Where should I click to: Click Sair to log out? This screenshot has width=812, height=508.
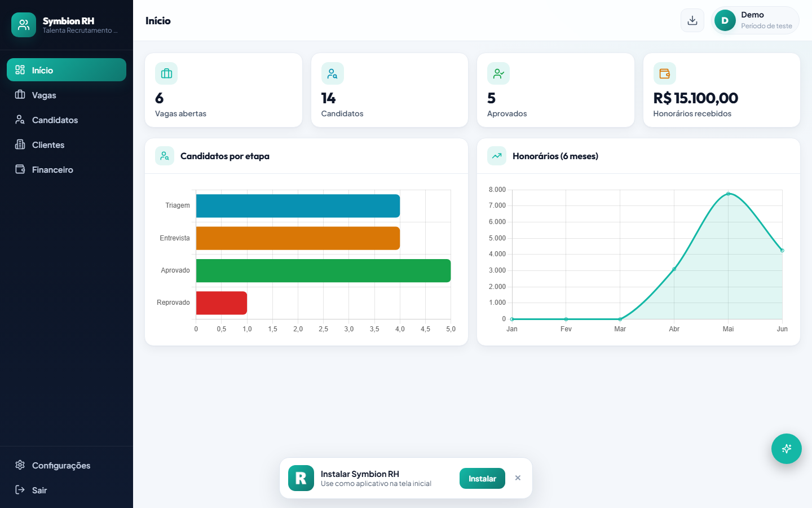point(67,490)
